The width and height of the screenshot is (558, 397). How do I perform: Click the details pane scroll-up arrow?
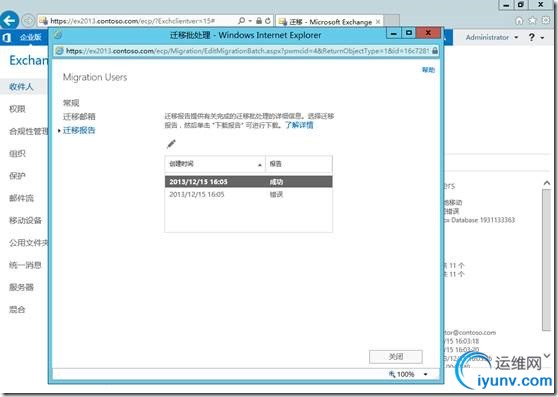point(547,183)
